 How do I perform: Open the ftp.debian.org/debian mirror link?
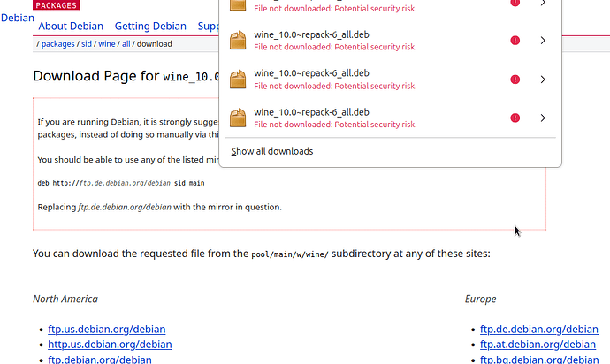click(100, 360)
